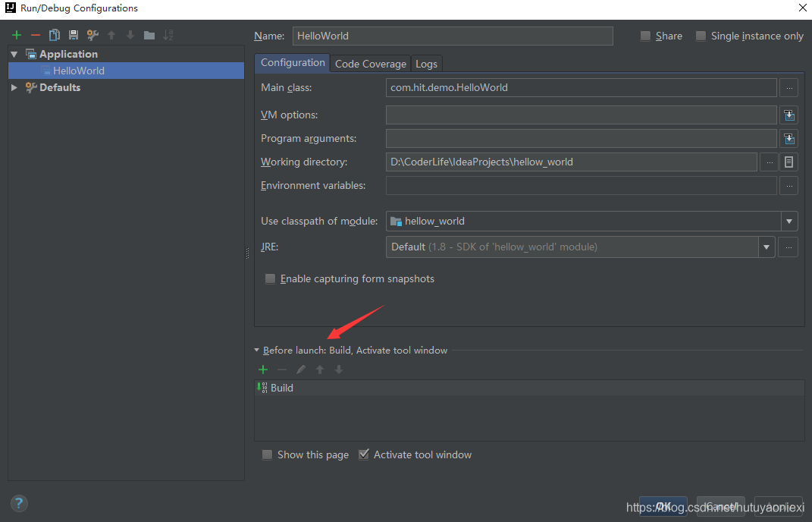This screenshot has width=812, height=522.
Task: Focus the Program arguments field
Action: [581, 138]
